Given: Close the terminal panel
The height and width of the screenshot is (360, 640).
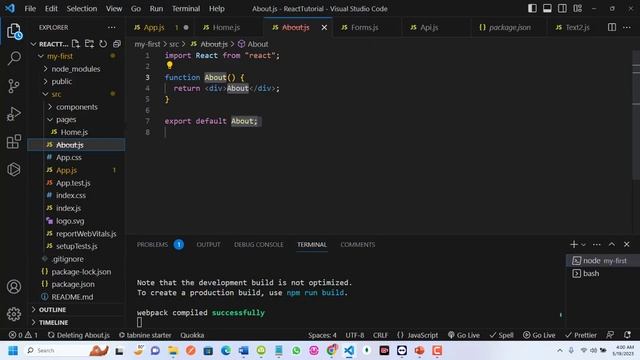Looking at the screenshot, I should click(627, 244).
